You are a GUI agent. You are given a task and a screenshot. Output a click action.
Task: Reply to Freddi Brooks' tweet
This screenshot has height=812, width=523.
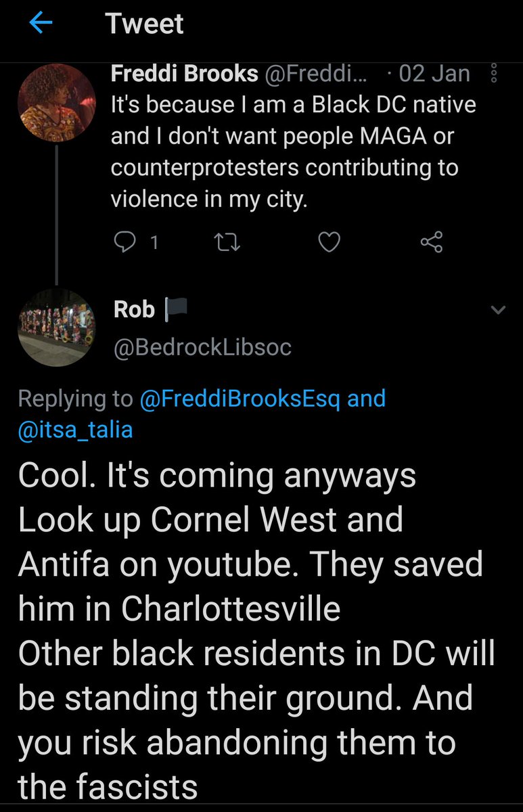pos(126,242)
